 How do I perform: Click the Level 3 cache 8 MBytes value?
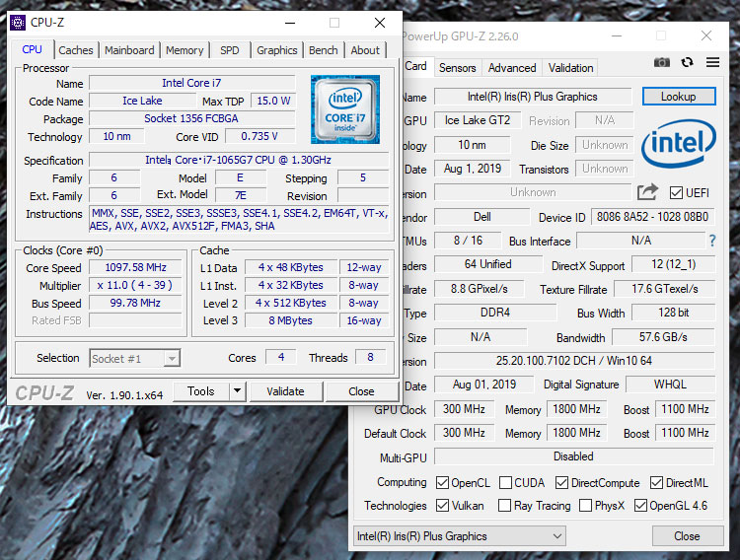click(x=291, y=320)
